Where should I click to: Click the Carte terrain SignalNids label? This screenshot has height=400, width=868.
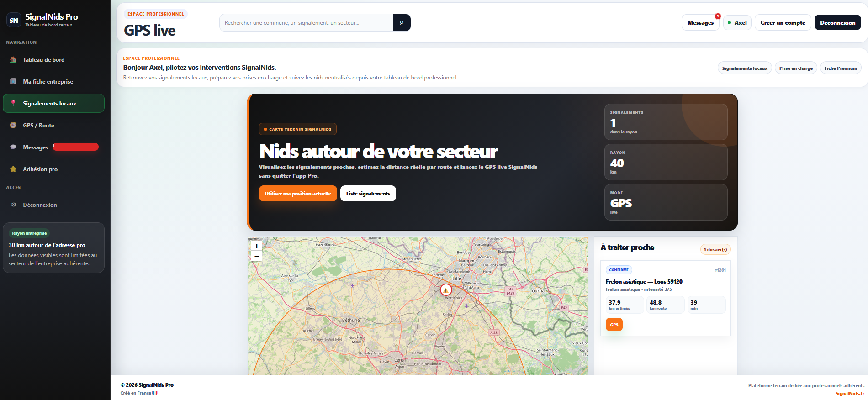tap(298, 129)
